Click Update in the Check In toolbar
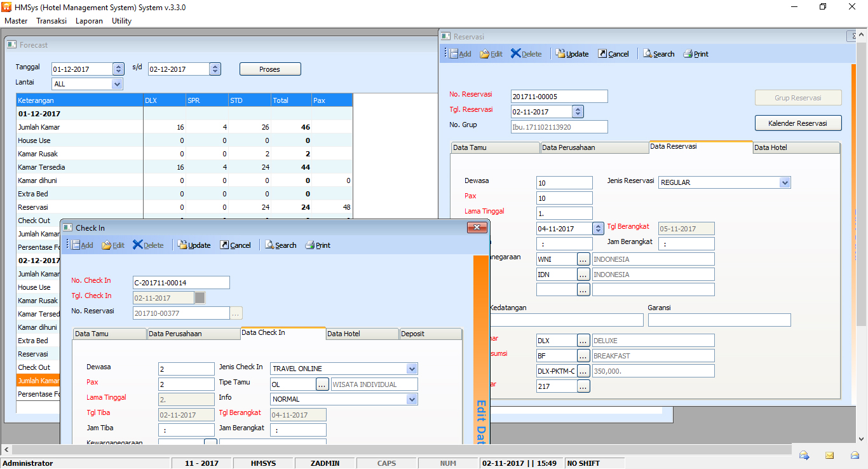This screenshot has height=469, width=868. pos(194,245)
